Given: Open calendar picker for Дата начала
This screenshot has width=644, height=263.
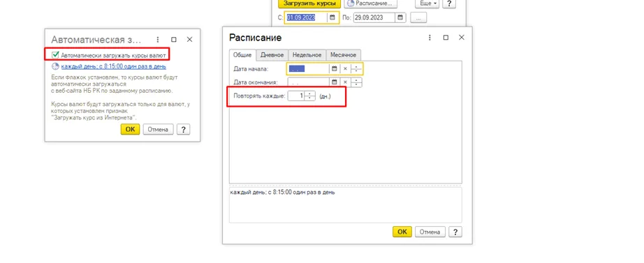Looking at the screenshot, I should point(335,69).
